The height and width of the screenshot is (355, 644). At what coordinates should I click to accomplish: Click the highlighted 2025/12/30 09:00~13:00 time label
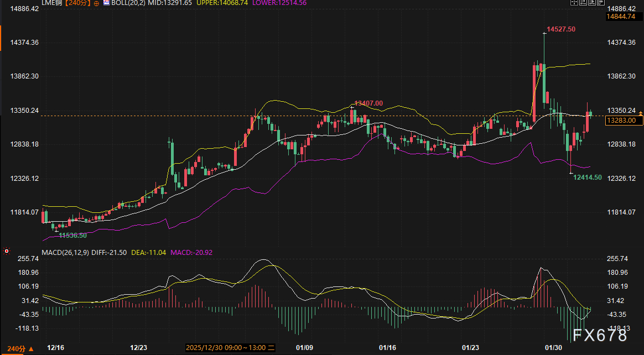231,348
